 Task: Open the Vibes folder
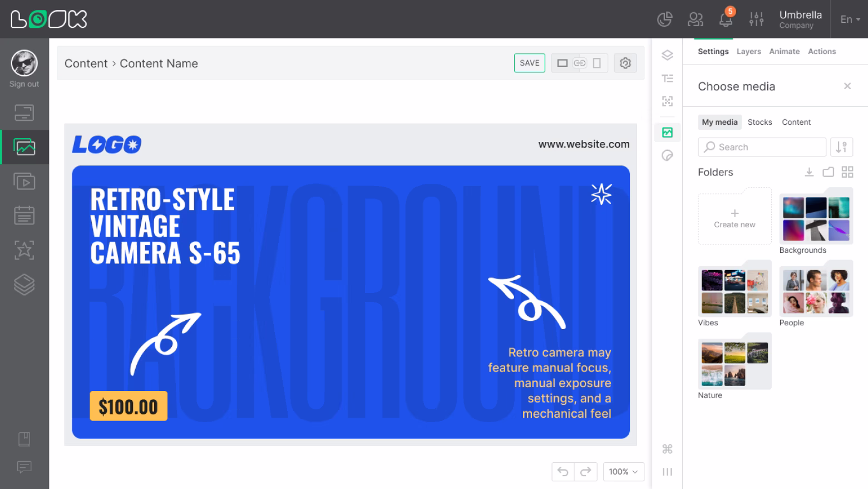(734, 294)
